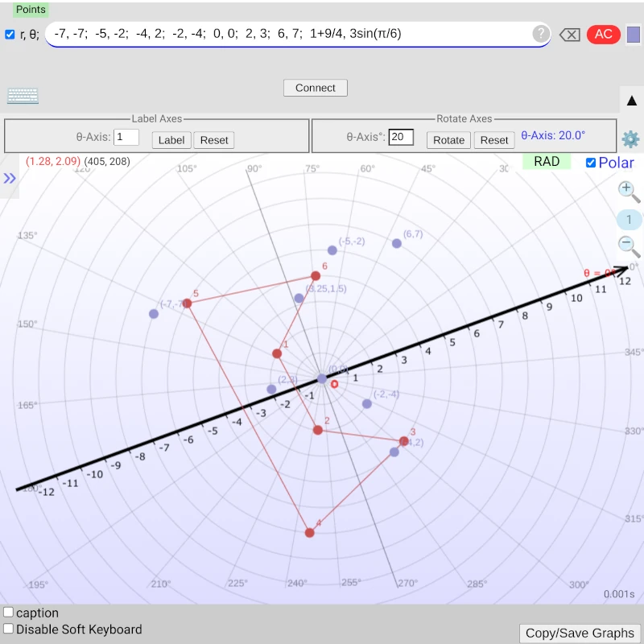Click red connected point 4
Image resolution: width=644 pixels, height=644 pixels.
tap(310, 533)
